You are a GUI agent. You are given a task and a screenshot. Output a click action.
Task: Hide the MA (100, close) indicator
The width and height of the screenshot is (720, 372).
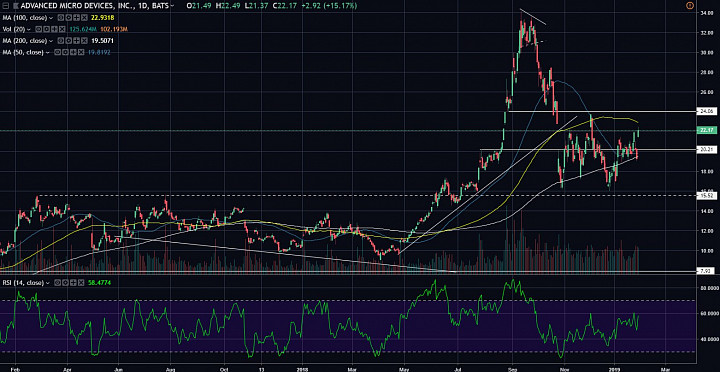tap(61, 17)
